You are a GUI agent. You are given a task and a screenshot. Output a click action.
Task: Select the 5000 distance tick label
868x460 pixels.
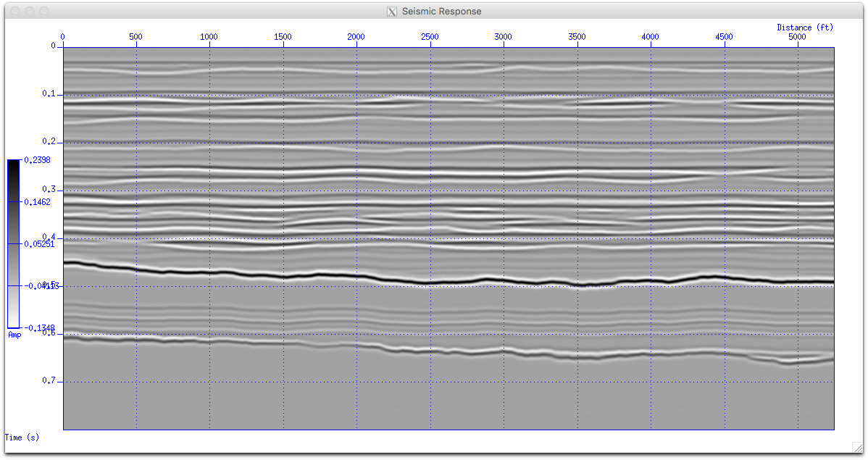click(x=798, y=36)
